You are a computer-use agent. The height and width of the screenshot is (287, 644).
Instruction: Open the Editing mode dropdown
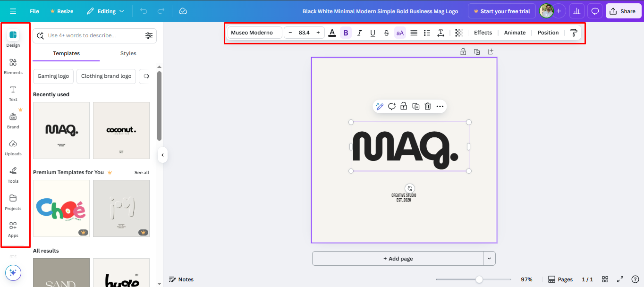(x=105, y=10)
